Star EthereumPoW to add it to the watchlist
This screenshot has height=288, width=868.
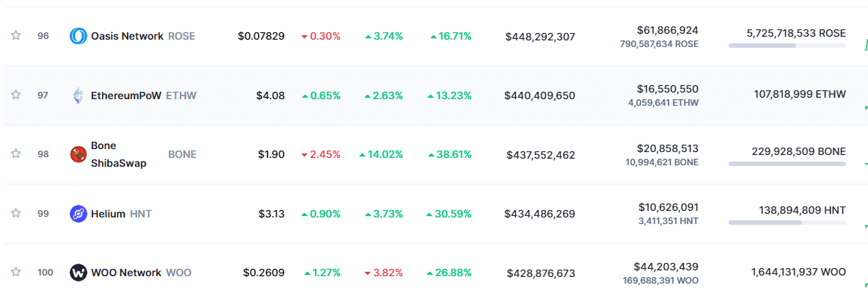[16, 95]
